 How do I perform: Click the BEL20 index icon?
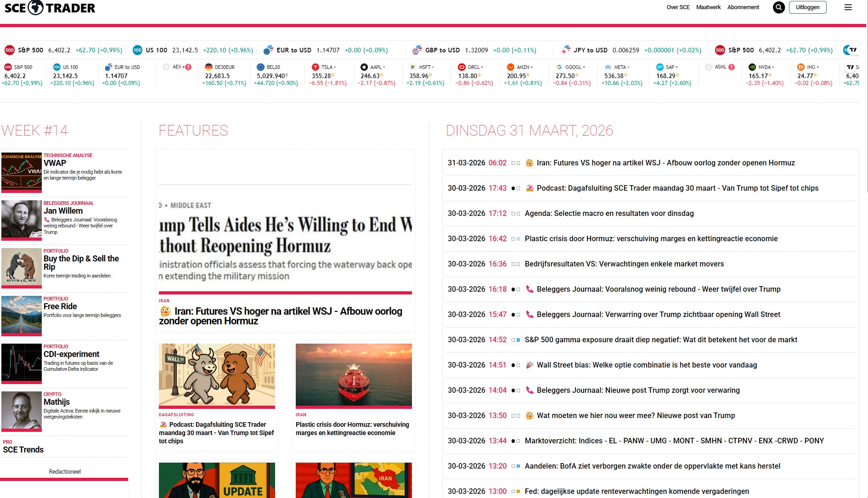click(260, 67)
